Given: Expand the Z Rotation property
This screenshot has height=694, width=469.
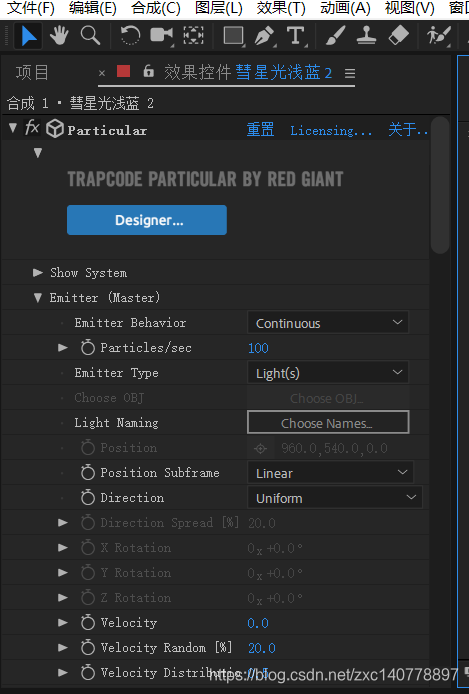Looking at the screenshot, I should (x=63, y=598).
